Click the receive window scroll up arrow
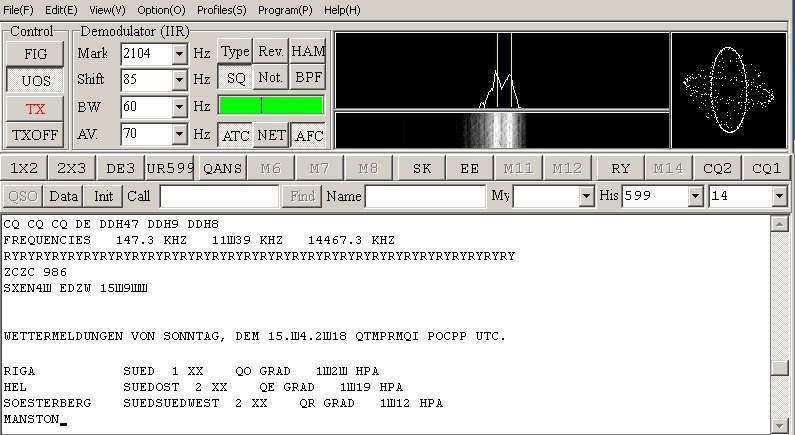Image resolution: width=795 pixels, height=435 pixels. [780, 223]
